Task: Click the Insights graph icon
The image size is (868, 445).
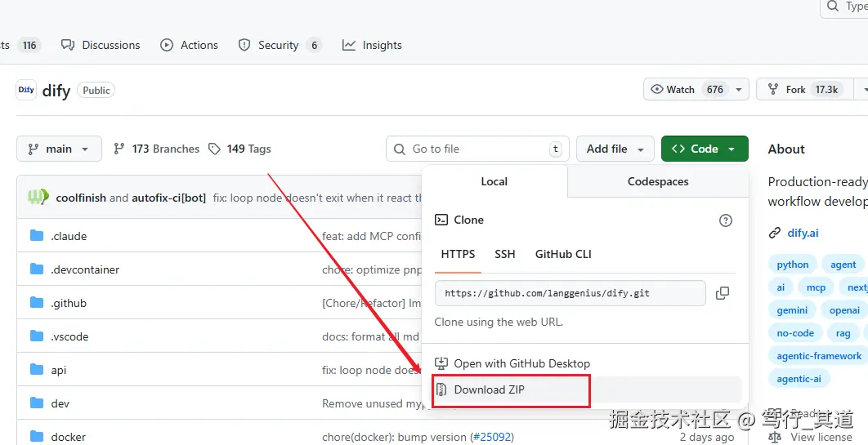Action: coord(349,46)
